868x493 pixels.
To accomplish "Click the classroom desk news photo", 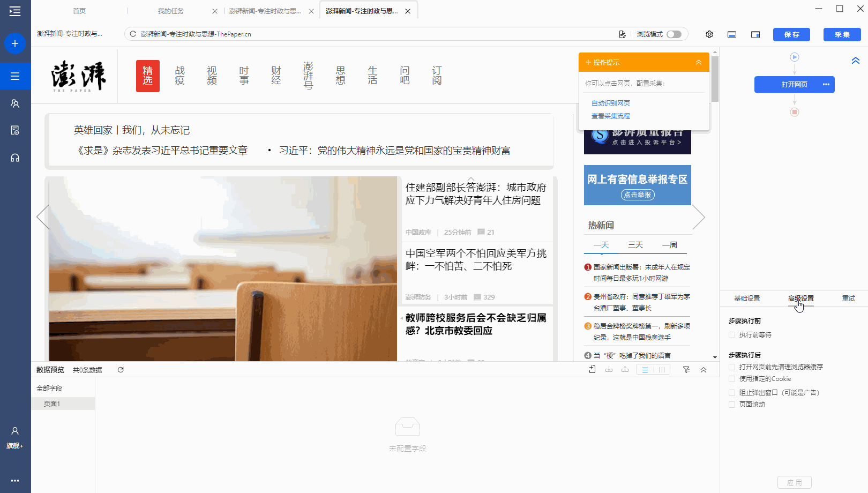I will click(223, 268).
